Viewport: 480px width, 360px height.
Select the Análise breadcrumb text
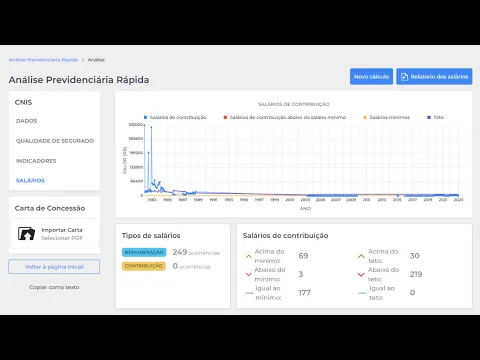tap(96, 60)
